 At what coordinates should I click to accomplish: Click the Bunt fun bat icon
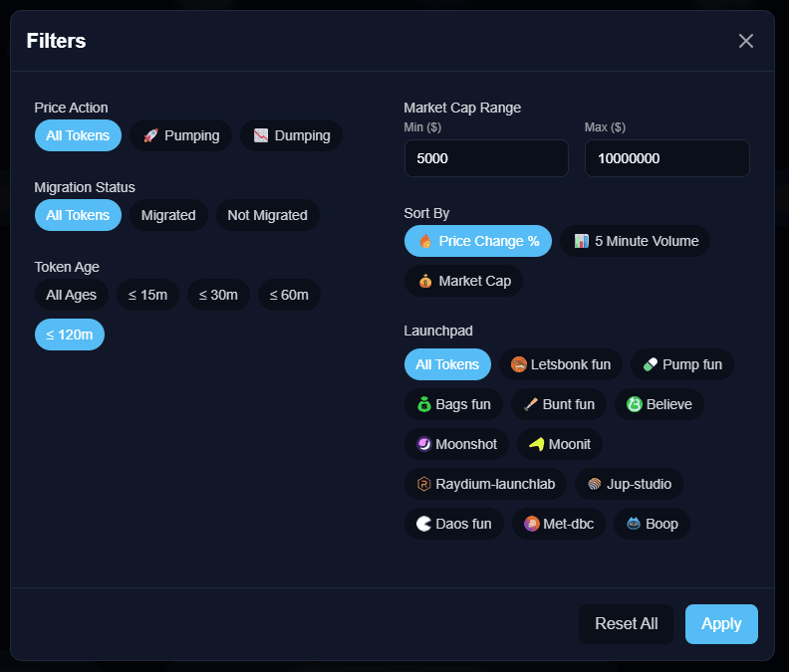tap(530, 404)
